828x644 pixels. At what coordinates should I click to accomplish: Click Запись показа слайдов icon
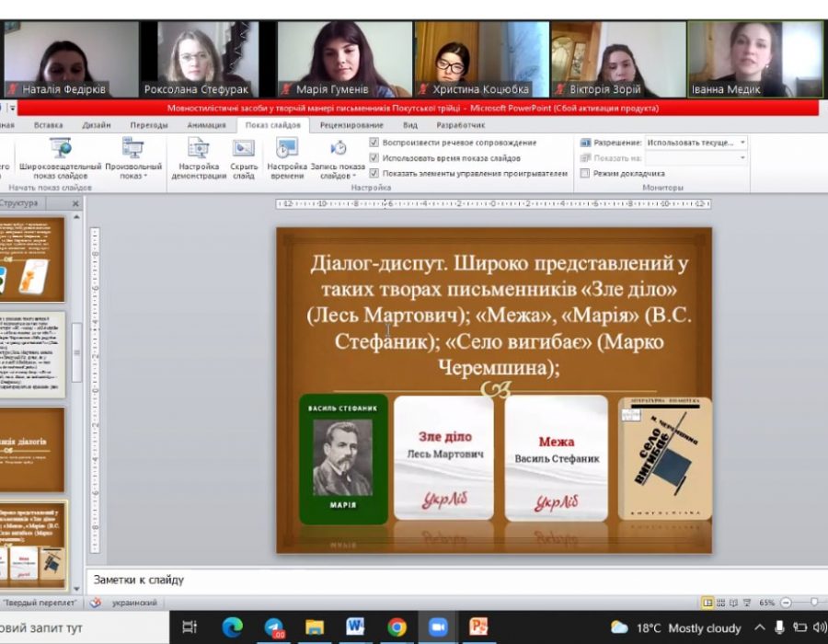338,148
